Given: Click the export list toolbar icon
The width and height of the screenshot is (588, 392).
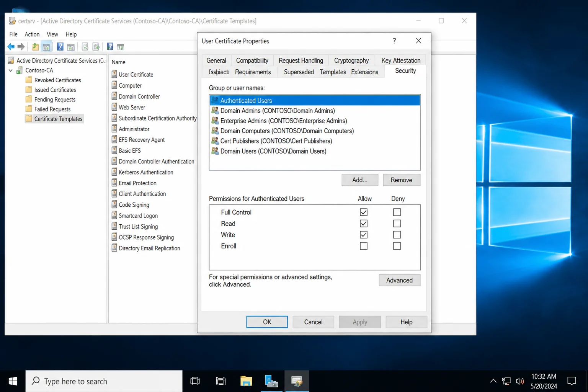Looking at the screenshot, I should pos(96,47).
